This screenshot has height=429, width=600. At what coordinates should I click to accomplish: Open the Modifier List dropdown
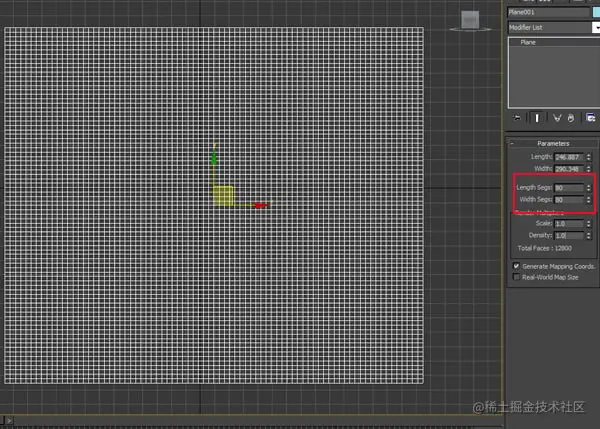[596, 28]
